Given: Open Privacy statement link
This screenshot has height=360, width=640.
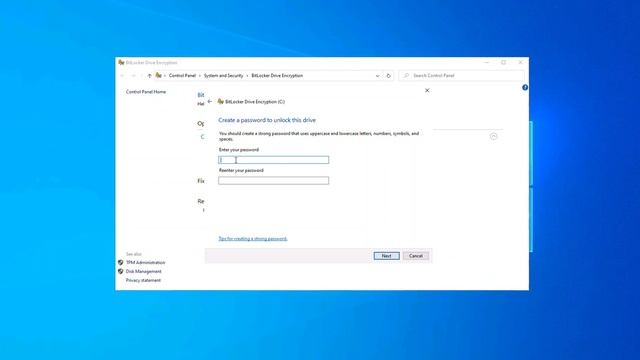Looking at the screenshot, I should (x=143, y=280).
